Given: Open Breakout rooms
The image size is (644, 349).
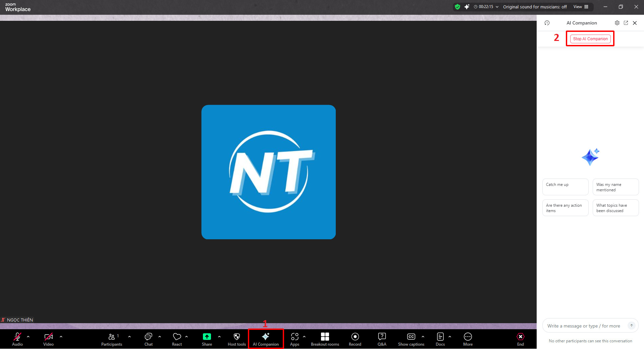Looking at the screenshot, I should [x=325, y=339].
